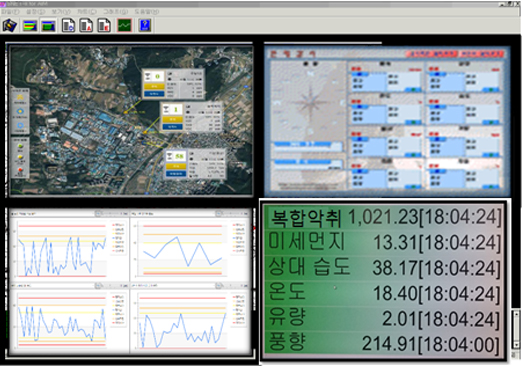Open the document icon with blue gear
The width and height of the screenshot is (523, 366).
pos(68,25)
